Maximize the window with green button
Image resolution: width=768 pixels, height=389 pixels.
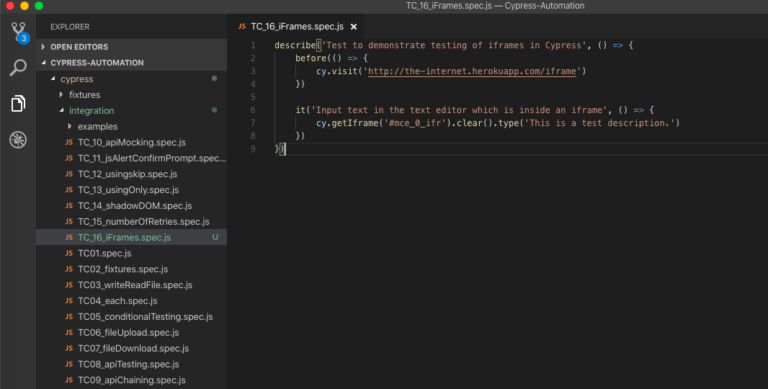[x=39, y=6]
